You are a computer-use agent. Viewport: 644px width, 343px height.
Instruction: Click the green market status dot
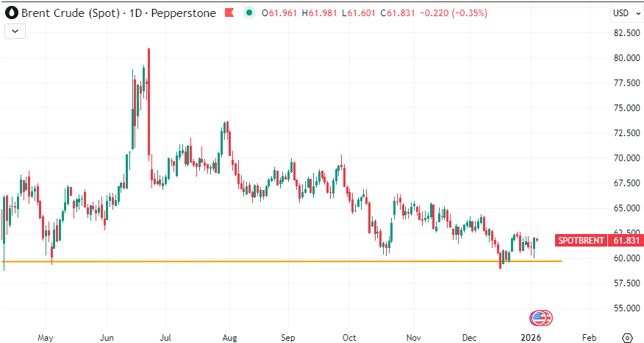click(248, 13)
